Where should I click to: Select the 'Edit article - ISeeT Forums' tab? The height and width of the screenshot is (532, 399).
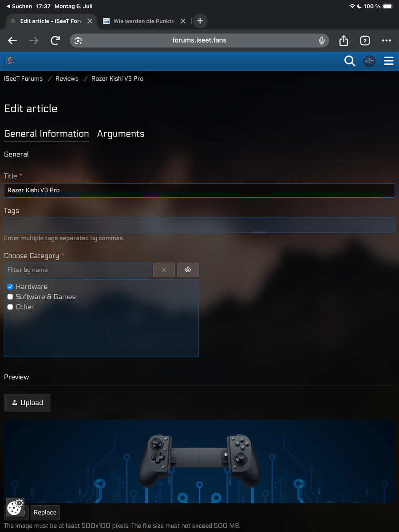(51, 21)
